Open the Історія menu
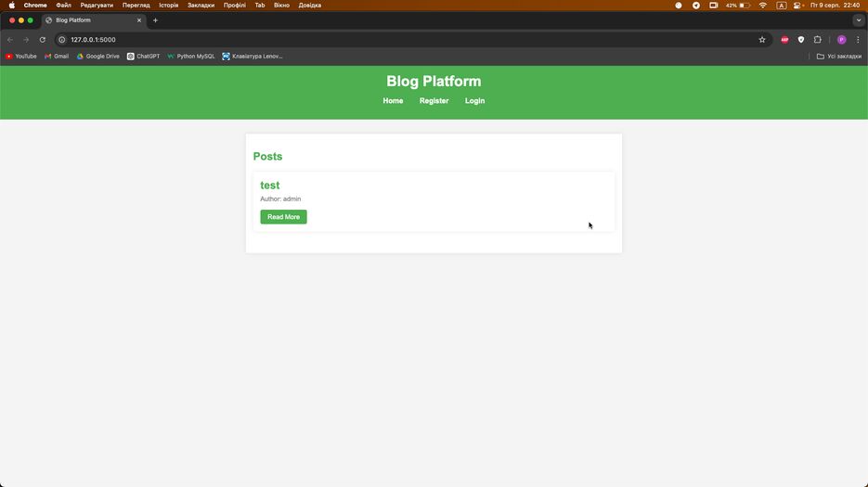868x487 pixels. point(169,5)
